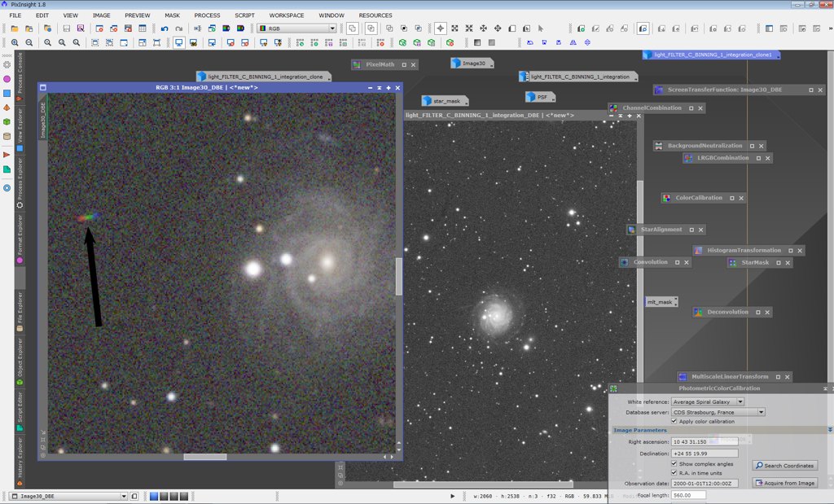834x504 pixels.
Task: Open the History Explorer side tab
Action: coord(20,461)
